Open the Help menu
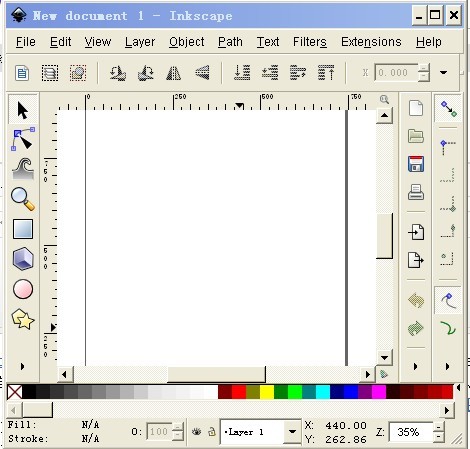 point(429,42)
